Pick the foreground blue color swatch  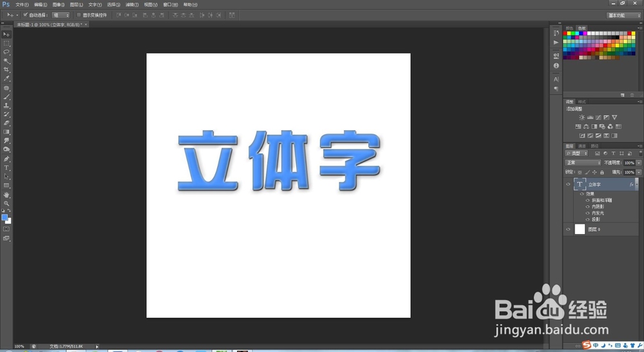(5, 217)
